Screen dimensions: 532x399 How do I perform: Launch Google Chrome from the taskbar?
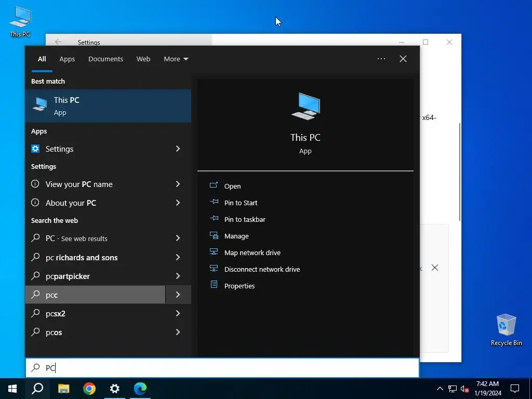coord(89,389)
